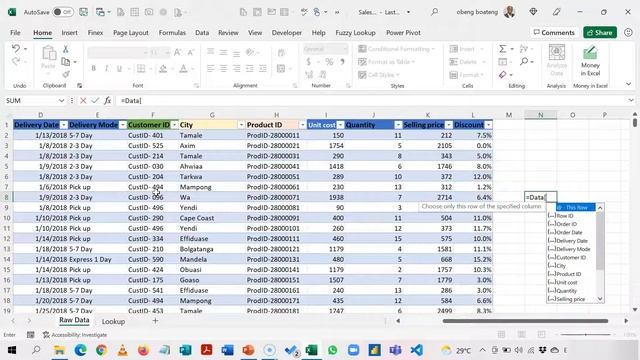Switch to the Lookup sheet tab
640x360 pixels.
click(113, 321)
